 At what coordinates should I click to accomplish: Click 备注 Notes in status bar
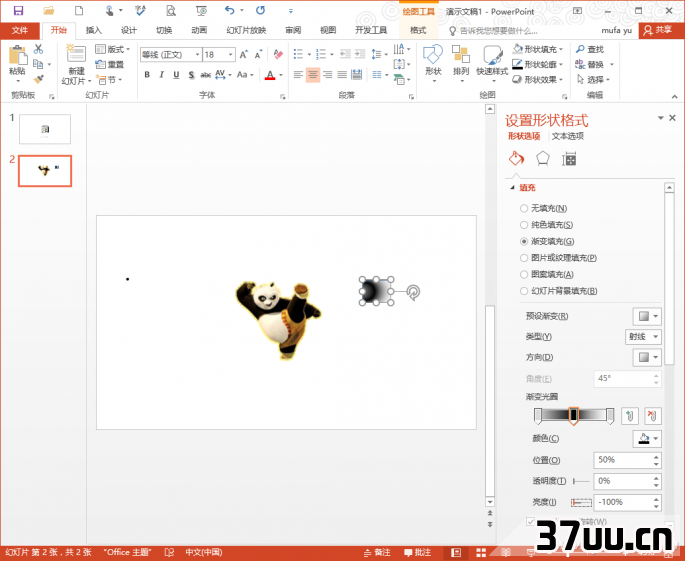tap(377, 553)
